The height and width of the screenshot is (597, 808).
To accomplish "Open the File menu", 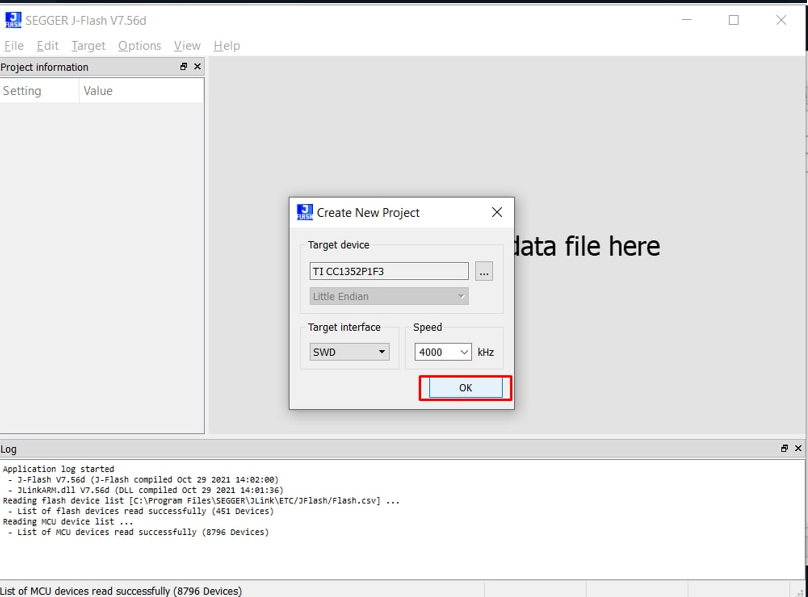I will (x=14, y=46).
